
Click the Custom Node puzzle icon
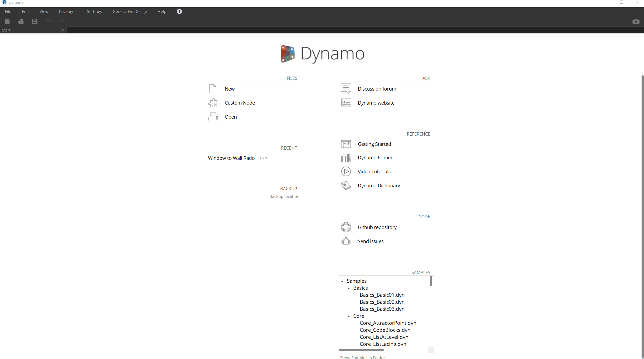(213, 103)
